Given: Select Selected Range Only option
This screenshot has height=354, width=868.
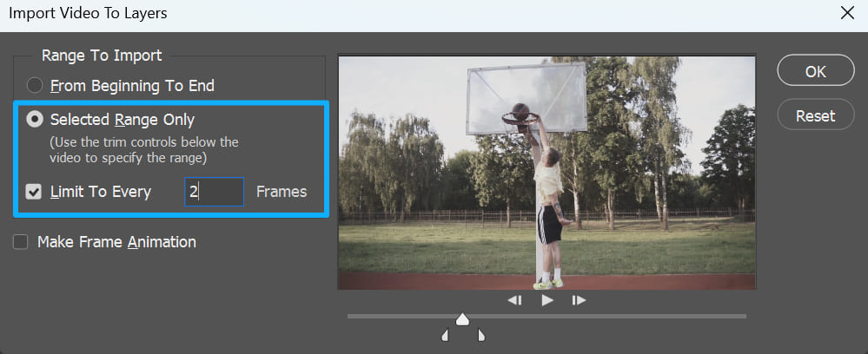Looking at the screenshot, I should tap(35, 119).
